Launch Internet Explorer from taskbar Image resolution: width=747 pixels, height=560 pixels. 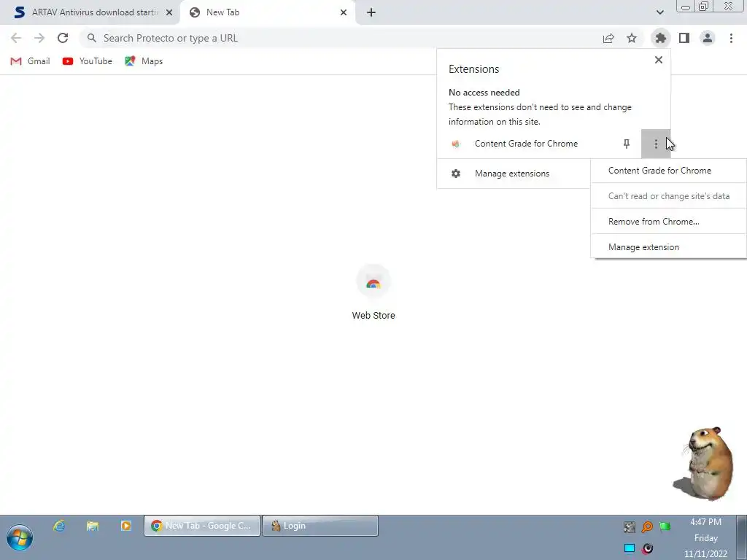coord(59,526)
